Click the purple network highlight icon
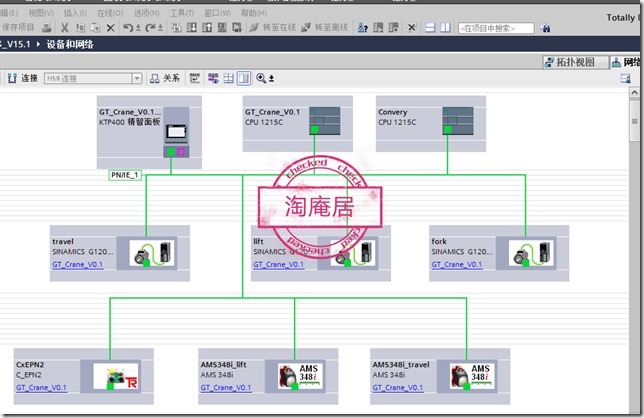 click(x=213, y=78)
